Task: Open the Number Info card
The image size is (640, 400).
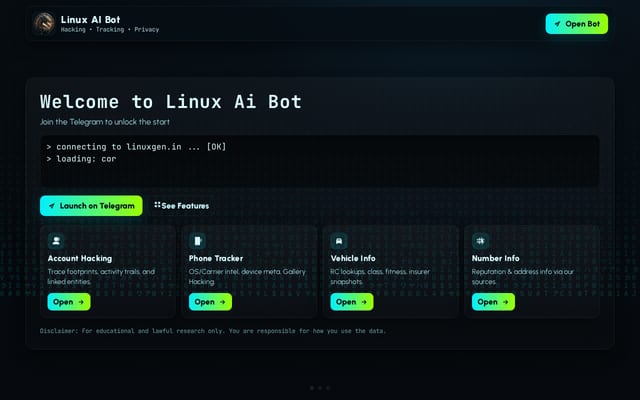Action: (493, 302)
